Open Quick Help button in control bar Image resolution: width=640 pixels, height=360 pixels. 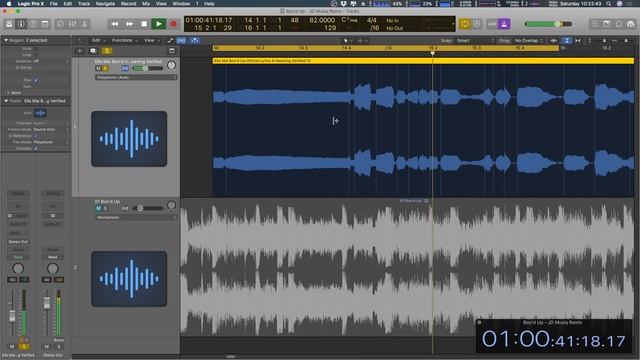33,24
